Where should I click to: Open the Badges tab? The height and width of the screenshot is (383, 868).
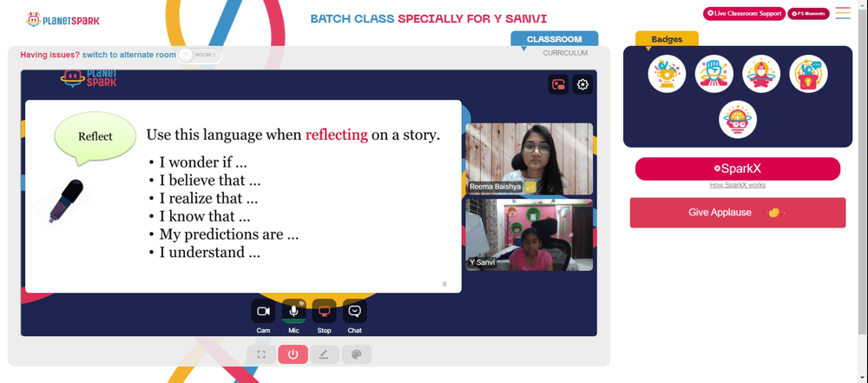coord(667,39)
